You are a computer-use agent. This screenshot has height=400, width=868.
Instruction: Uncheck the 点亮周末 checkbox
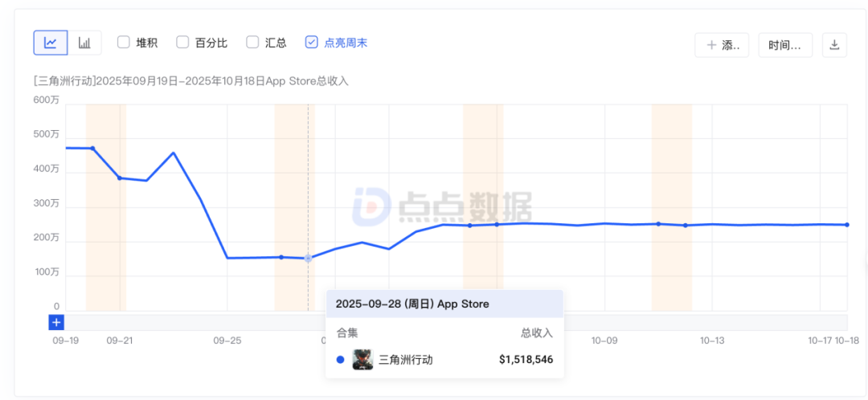tap(311, 42)
